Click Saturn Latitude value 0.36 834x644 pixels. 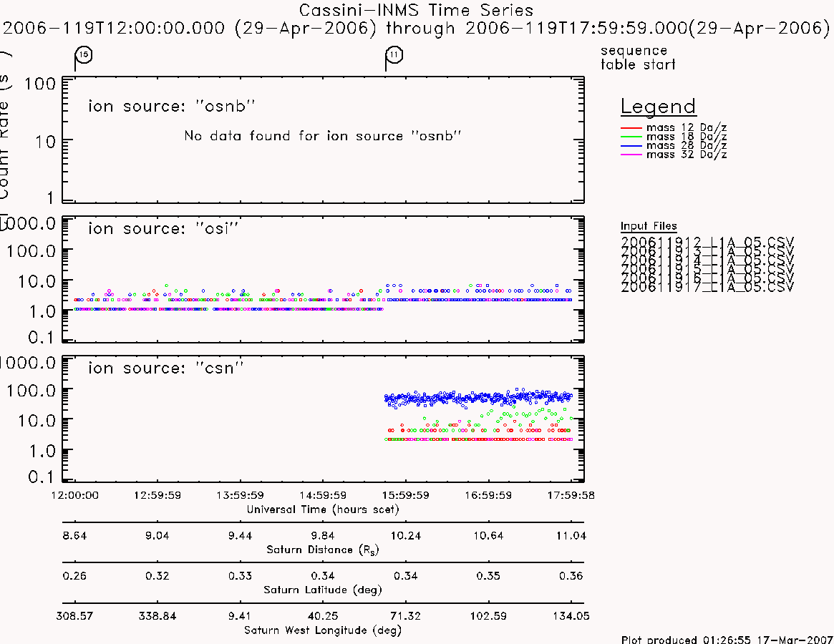coord(571,576)
